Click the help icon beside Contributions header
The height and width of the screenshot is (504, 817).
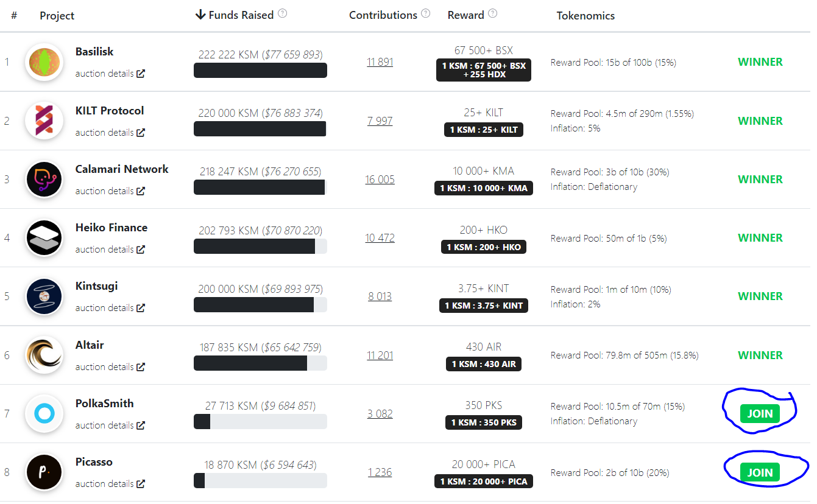[426, 13]
